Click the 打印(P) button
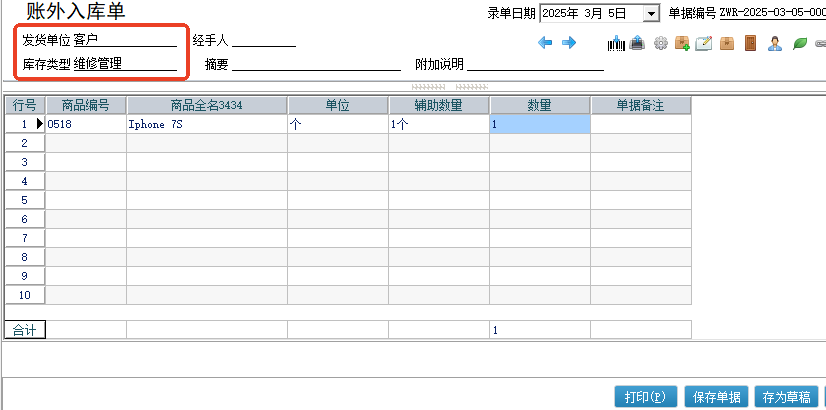The image size is (826, 410). tap(648, 397)
